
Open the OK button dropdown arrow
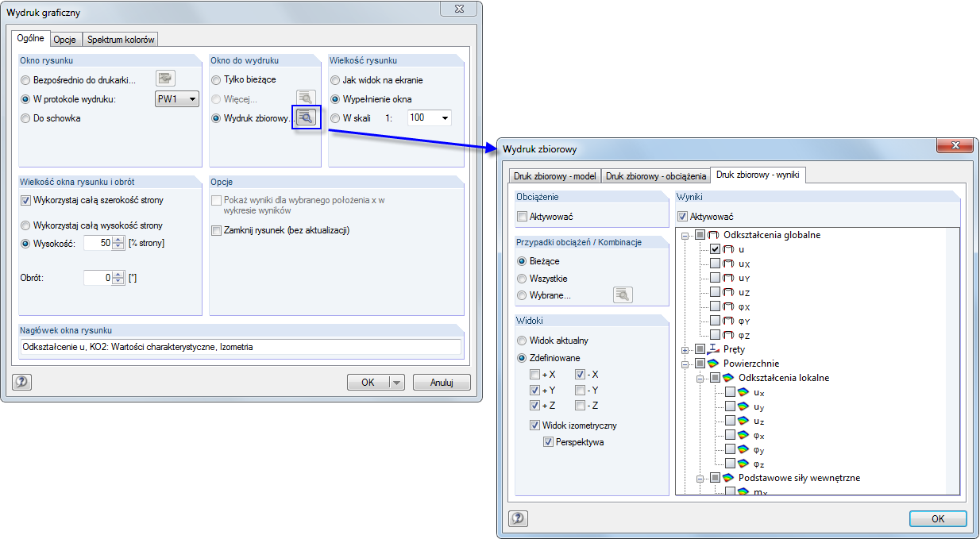coord(397,382)
